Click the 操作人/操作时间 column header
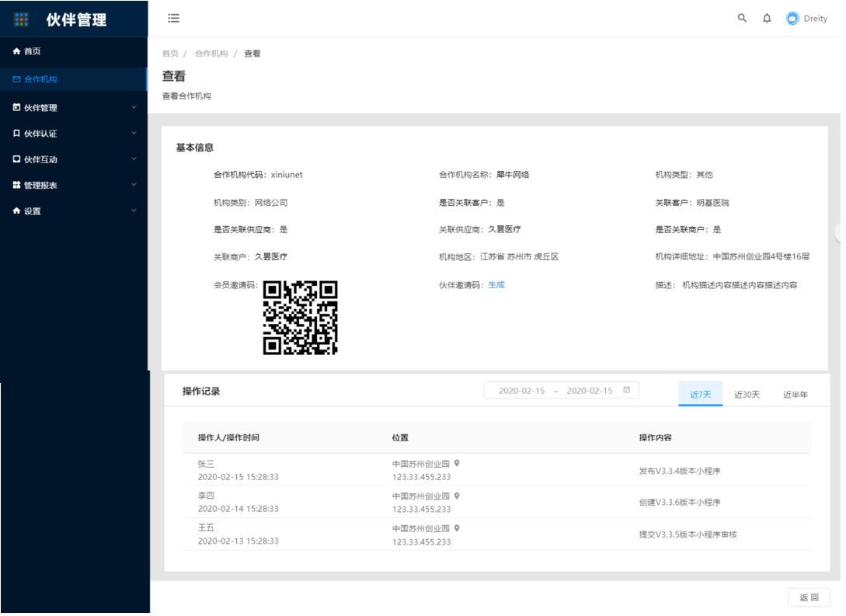Viewport: 846px width, 616px height. (228, 437)
